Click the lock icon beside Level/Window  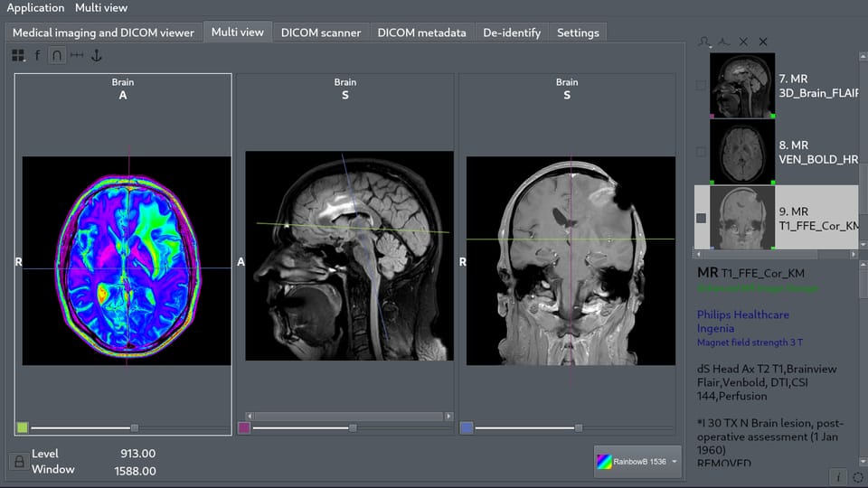click(18, 462)
